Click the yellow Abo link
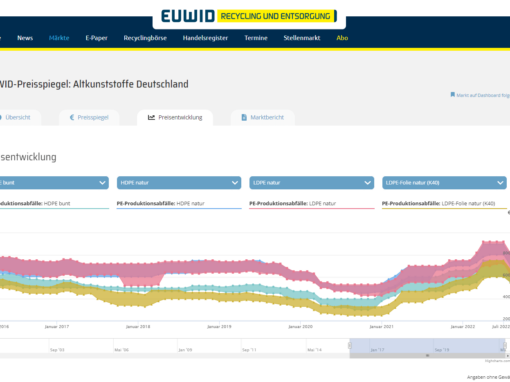The width and height of the screenshot is (510, 382). [342, 38]
